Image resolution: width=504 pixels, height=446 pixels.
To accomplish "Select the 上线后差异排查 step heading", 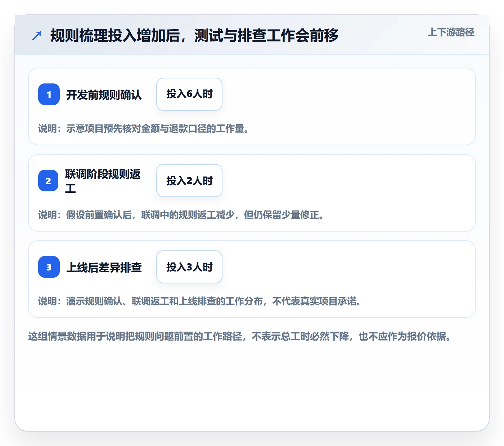I will point(104,267).
